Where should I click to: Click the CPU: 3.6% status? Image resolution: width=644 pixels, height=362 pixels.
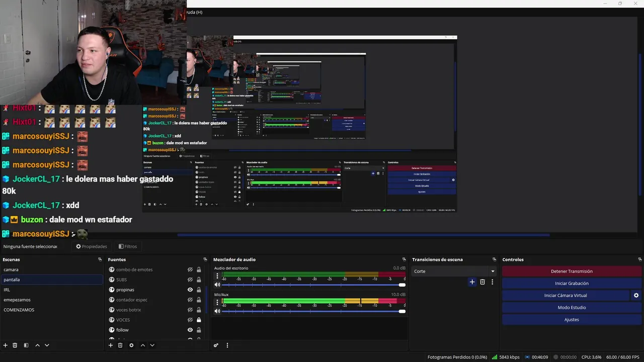[591, 357]
